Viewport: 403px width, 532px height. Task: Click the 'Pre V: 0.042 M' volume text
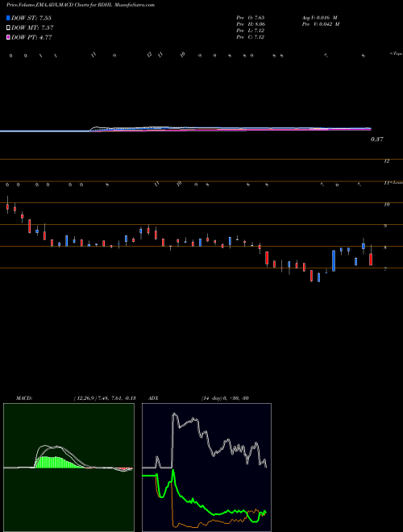point(321,24)
